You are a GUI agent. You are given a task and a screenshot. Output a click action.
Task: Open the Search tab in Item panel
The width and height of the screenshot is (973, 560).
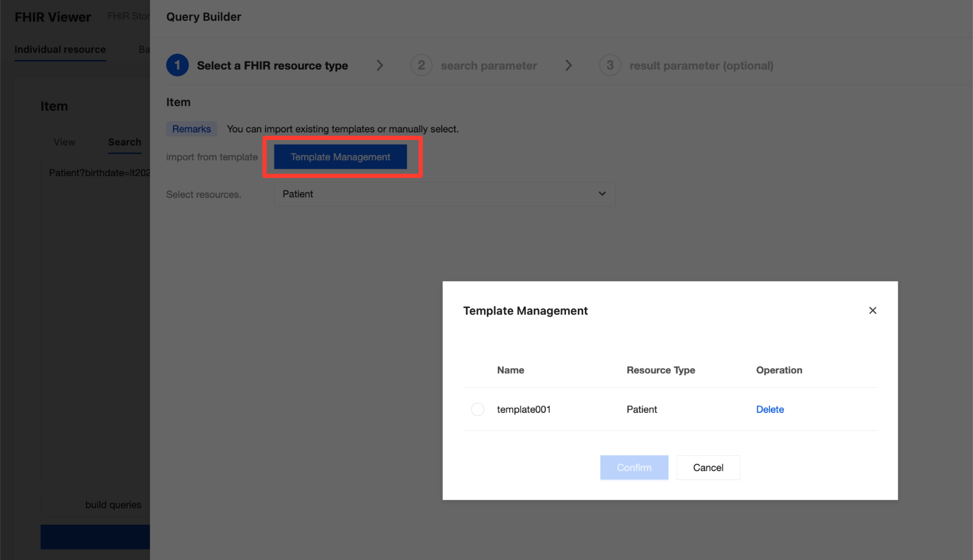(125, 142)
